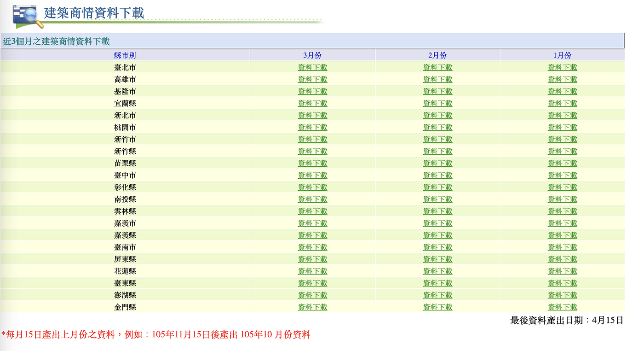Click the 最後資料產出日期 4月15日 text
The image size is (644, 351).
pos(567,320)
